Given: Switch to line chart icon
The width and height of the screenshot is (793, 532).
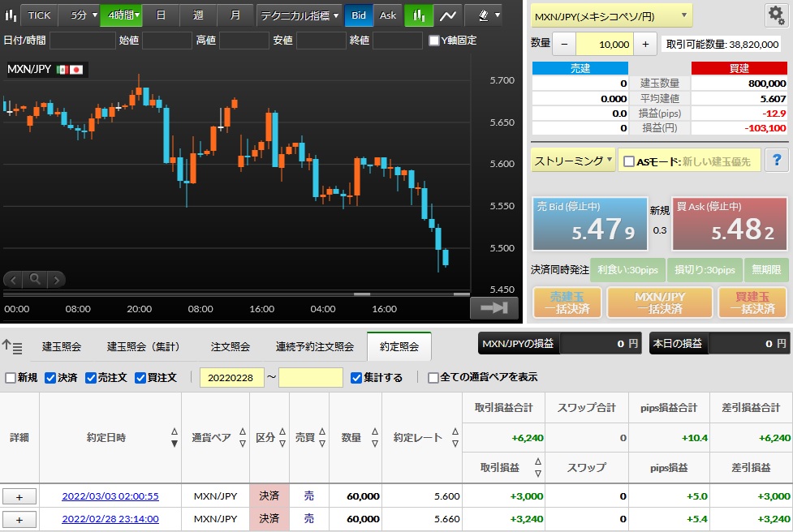Looking at the screenshot, I should (447, 15).
